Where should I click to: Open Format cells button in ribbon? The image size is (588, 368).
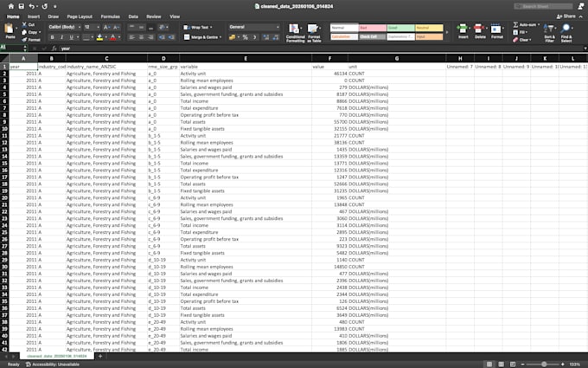point(496,31)
